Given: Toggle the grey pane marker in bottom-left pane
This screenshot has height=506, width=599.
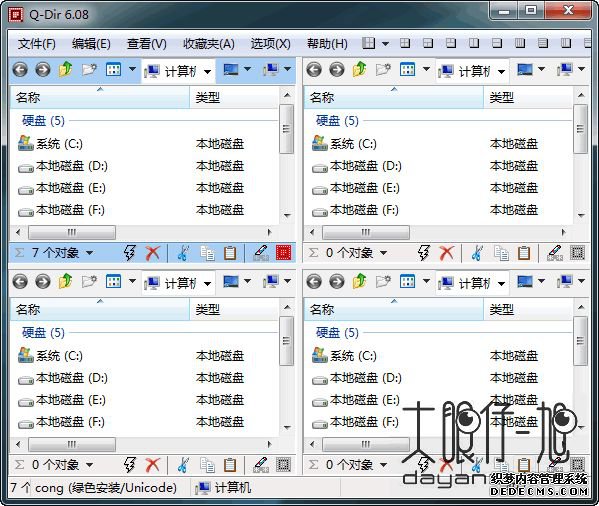Looking at the screenshot, I should click(x=283, y=464).
